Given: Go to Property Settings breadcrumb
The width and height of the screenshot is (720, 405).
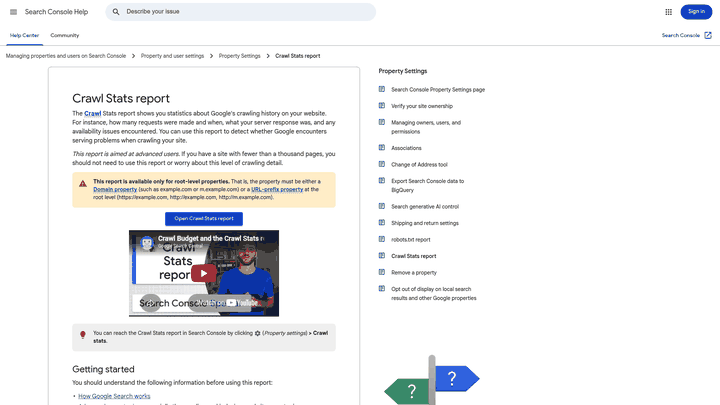Looking at the screenshot, I should [239, 56].
